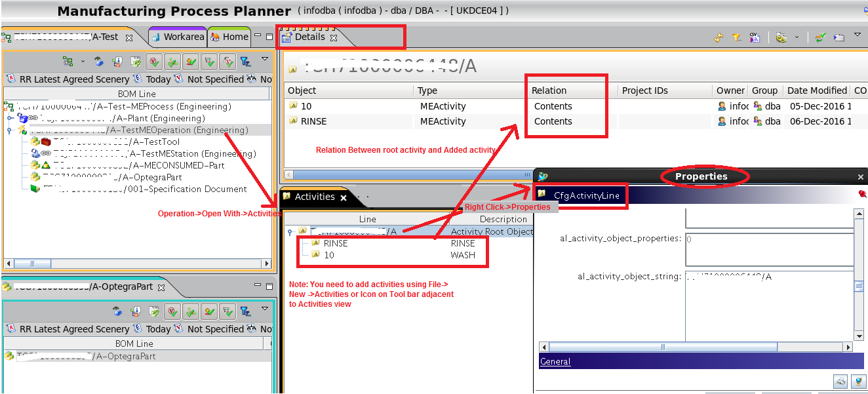Click the properties info icon in BOM toolbar
Screen dimensions: 868x394
pos(117,61)
